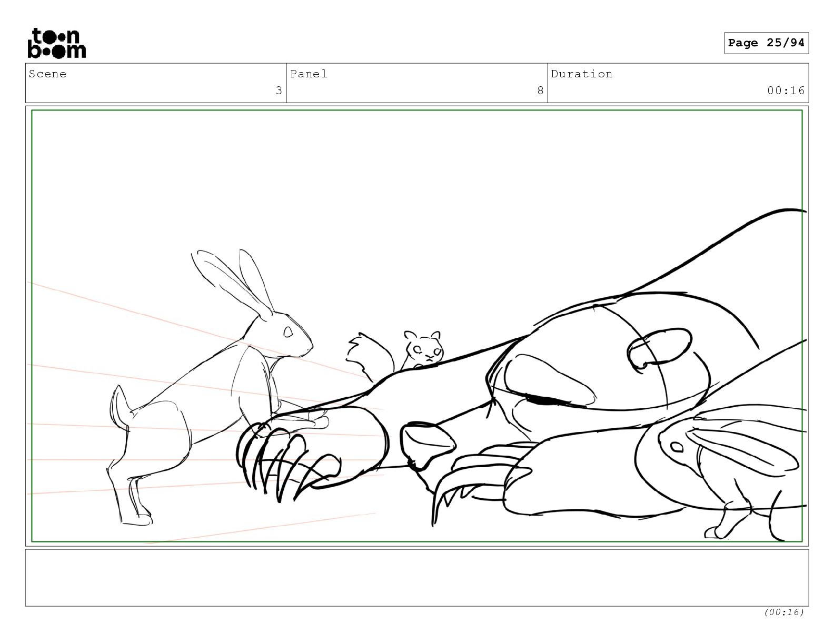Click the duration value '00:16' in the header

coord(786,90)
